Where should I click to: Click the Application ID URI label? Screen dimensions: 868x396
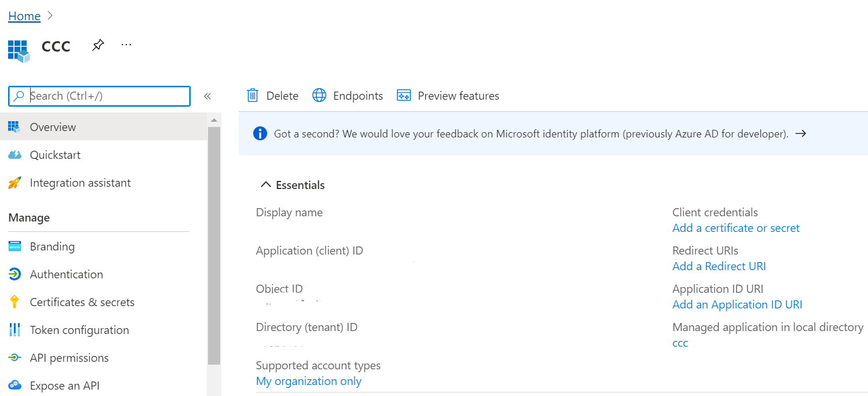tap(718, 289)
